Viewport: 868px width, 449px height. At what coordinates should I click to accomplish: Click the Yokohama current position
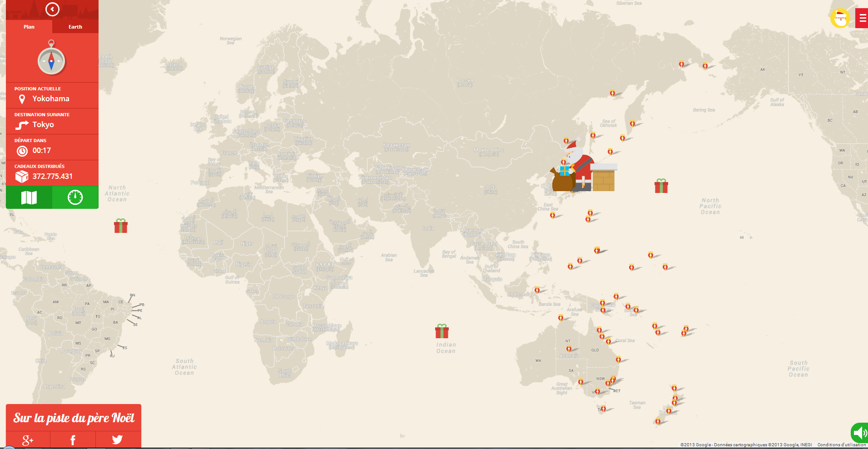tap(50, 99)
